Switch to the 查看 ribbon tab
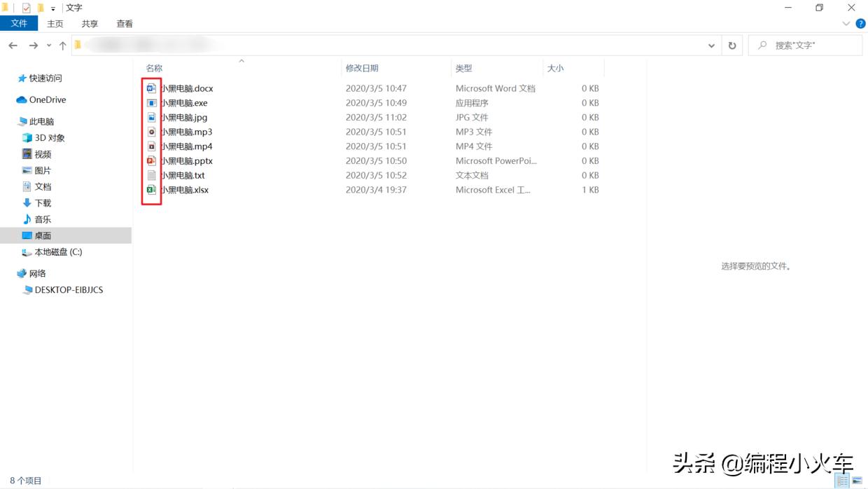 coord(125,24)
